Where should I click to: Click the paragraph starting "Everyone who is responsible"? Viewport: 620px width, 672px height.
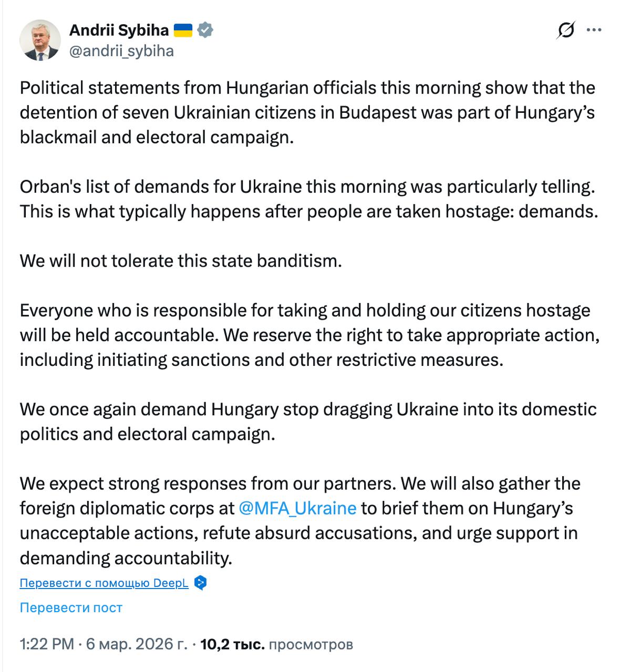pyautogui.click(x=309, y=335)
